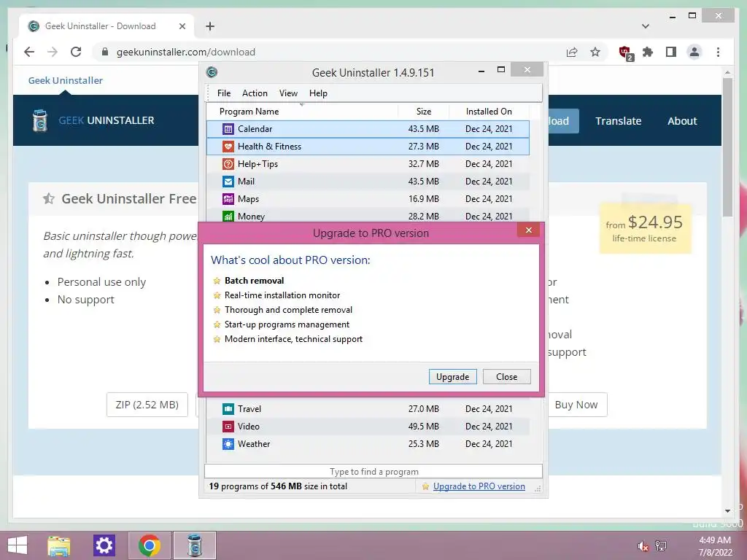Open Chrome profile avatar
Screen dimensions: 747x560
click(x=694, y=52)
